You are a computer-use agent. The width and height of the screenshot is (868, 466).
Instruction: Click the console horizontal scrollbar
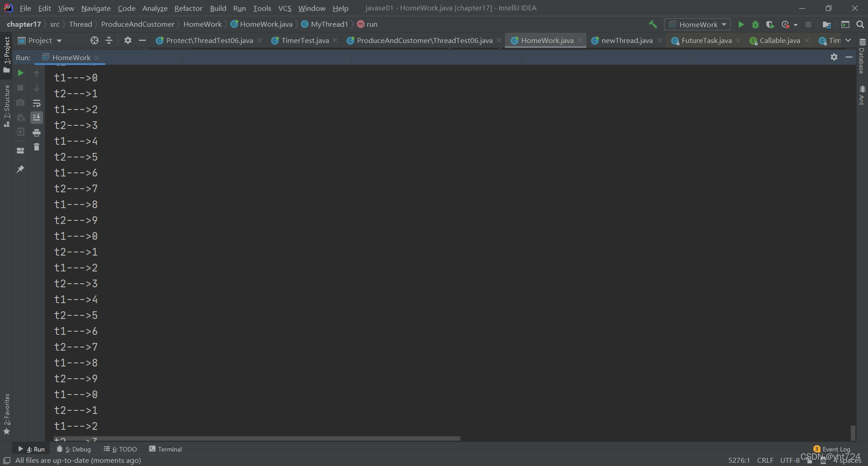pos(257,438)
